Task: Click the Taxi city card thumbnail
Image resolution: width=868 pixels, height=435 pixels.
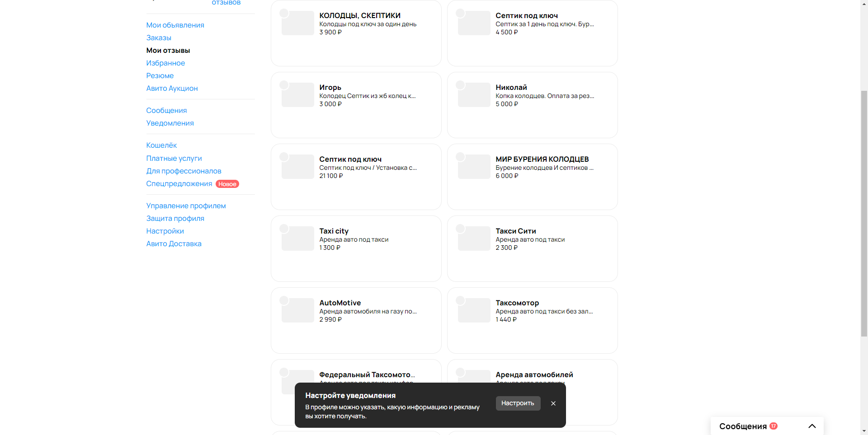Action: tap(298, 239)
